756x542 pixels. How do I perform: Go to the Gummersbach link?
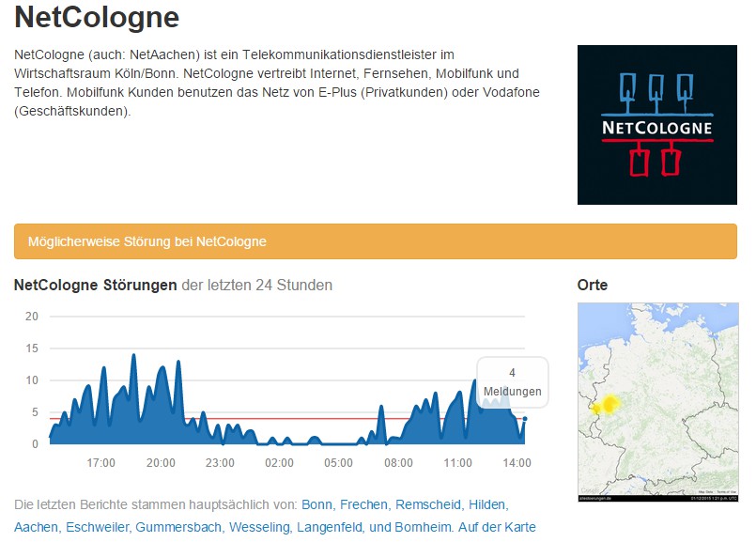(177, 528)
